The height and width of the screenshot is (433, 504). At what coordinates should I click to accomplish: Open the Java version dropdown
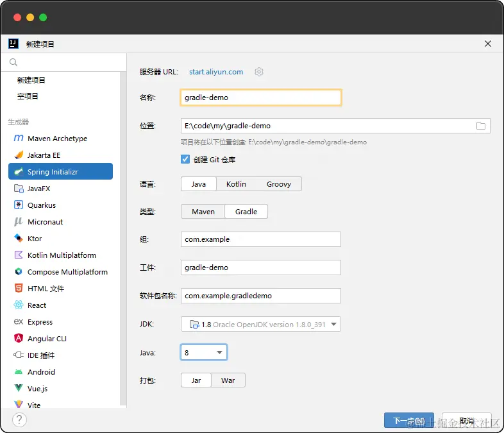[x=204, y=352]
